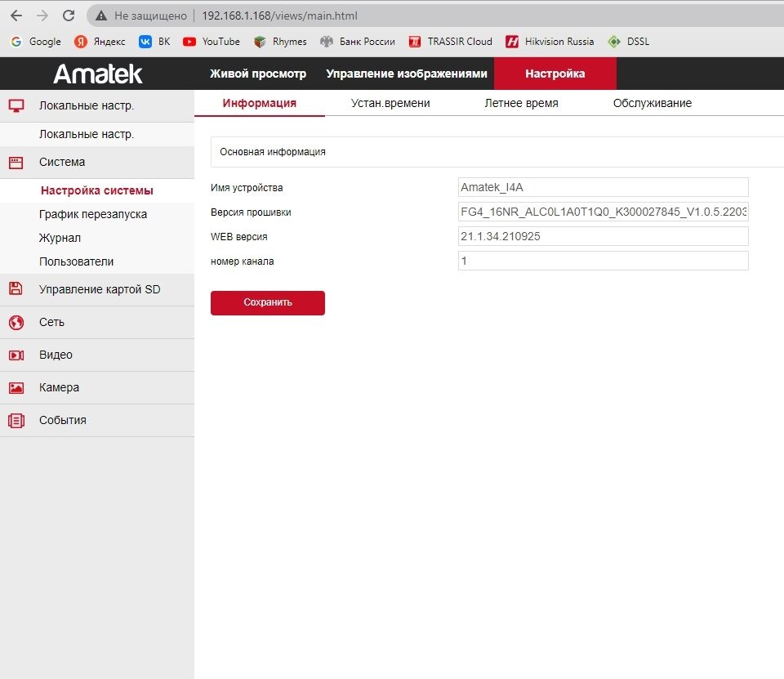Switch to Устан.времени tab
The height and width of the screenshot is (679, 784).
tap(390, 103)
